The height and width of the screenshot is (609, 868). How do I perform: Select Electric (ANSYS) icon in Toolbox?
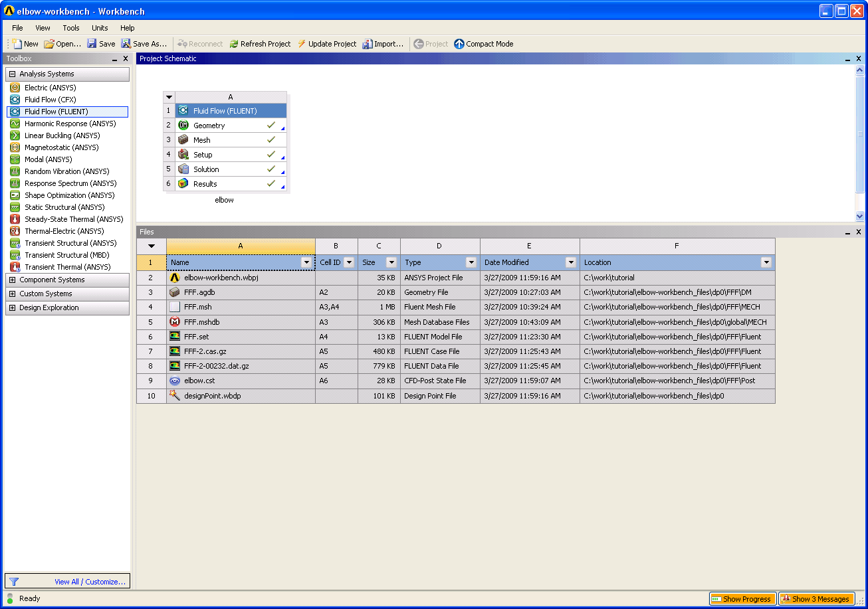coord(15,88)
